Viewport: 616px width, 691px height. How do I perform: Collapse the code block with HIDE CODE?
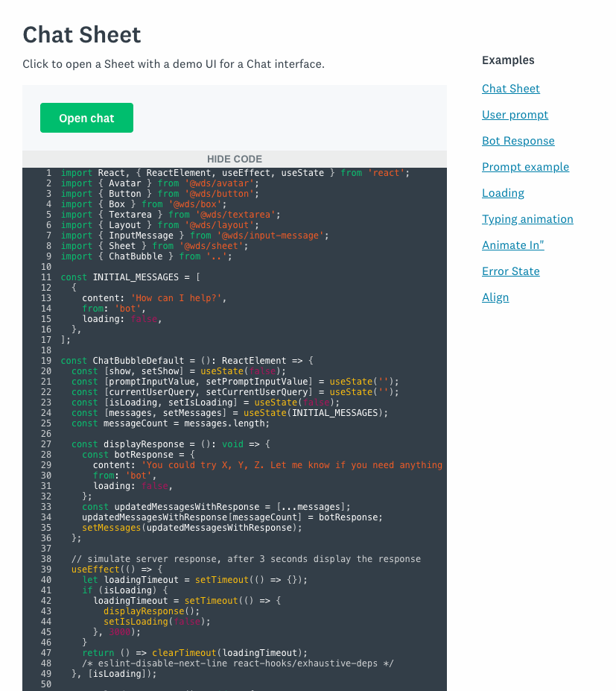click(234, 159)
